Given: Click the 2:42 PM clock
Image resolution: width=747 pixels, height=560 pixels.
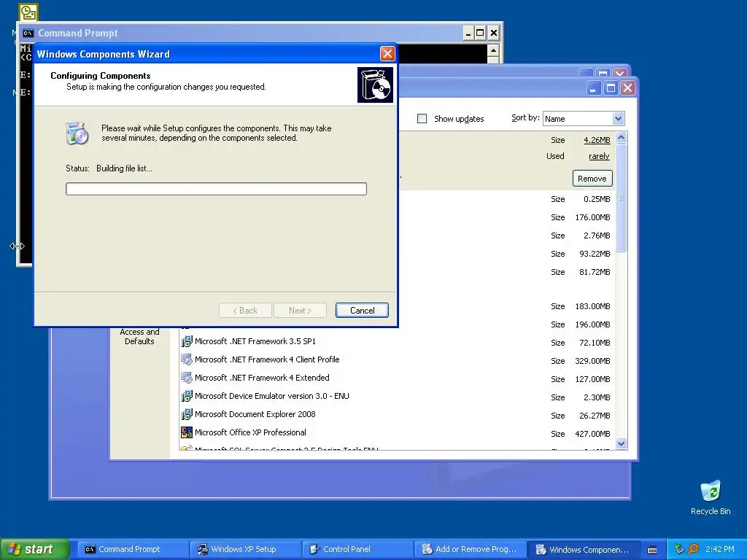Looking at the screenshot, I should coord(720,549).
